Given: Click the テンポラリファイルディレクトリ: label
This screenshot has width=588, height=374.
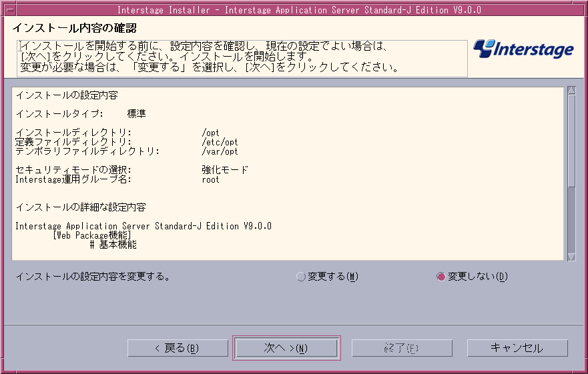Looking at the screenshot, I should point(87,151).
